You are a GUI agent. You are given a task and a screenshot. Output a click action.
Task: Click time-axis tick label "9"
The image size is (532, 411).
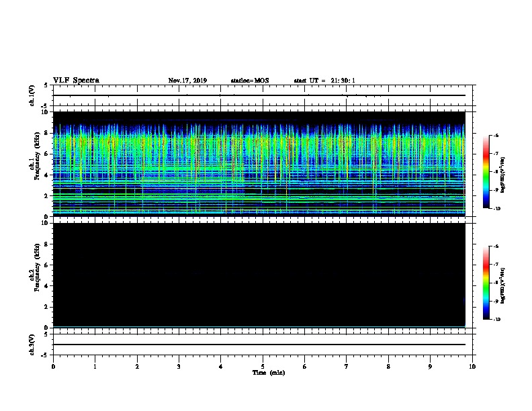(x=430, y=367)
